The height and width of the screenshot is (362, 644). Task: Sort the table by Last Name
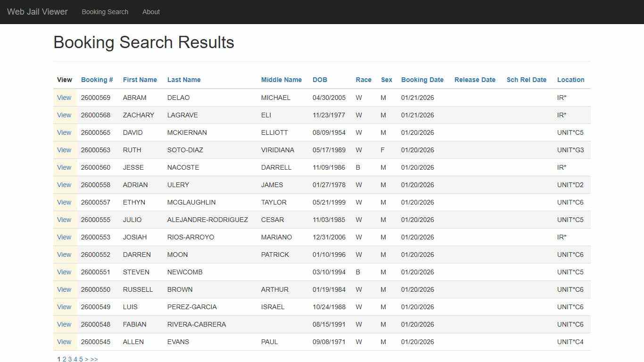click(x=184, y=80)
